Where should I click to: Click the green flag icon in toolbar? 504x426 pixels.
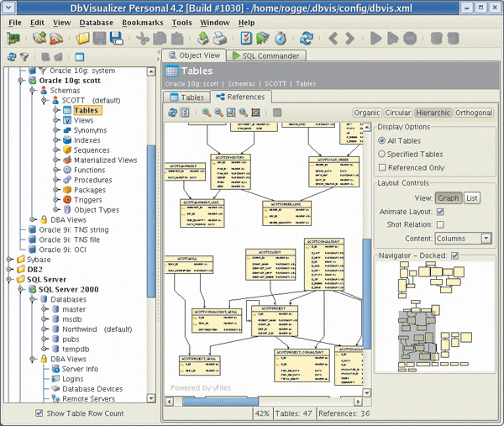click(263, 39)
